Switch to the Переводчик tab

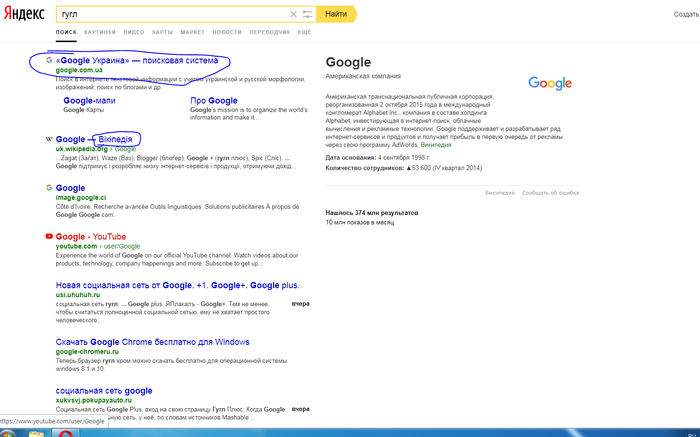click(x=270, y=32)
